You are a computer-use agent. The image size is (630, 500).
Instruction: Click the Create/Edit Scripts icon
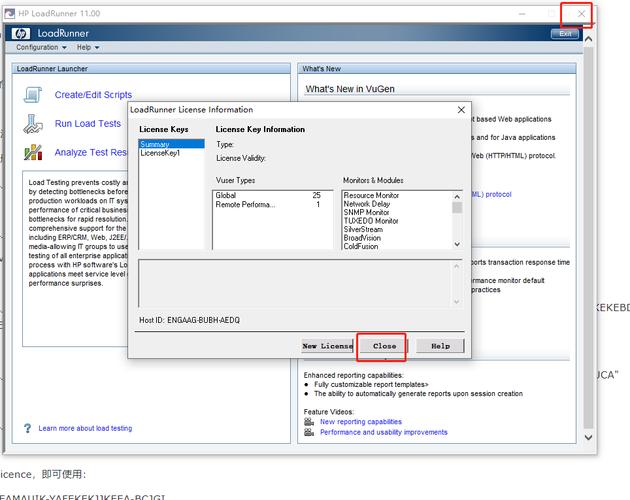coord(33,95)
